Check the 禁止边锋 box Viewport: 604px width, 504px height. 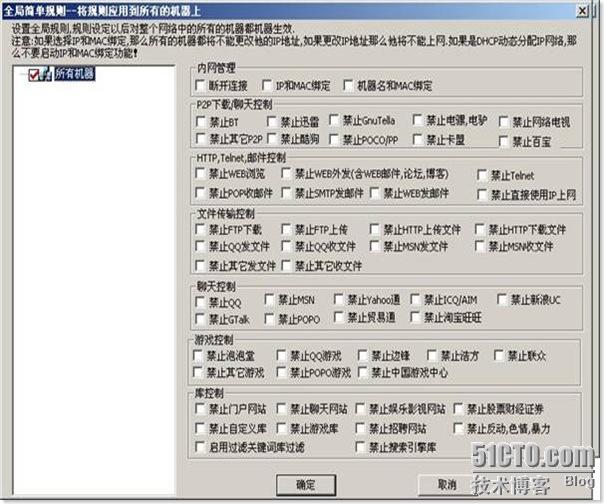click(362, 355)
